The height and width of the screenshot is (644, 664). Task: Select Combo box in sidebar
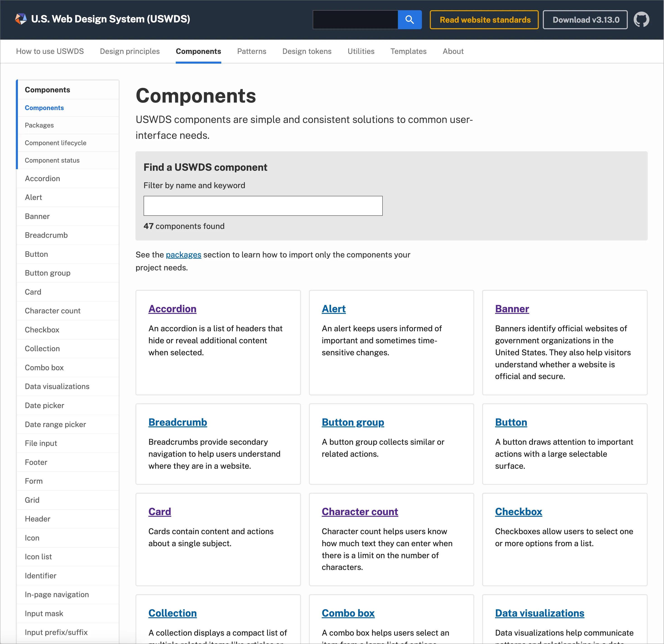click(x=68, y=368)
